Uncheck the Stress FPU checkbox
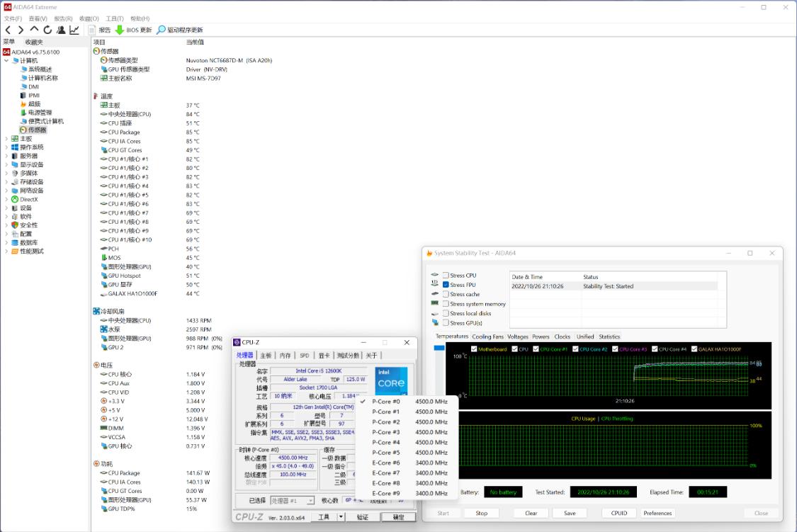This screenshot has width=797, height=532. coord(446,285)
